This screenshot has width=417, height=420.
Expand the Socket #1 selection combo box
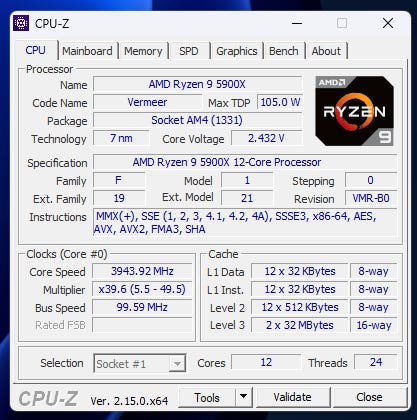(140, 363)
